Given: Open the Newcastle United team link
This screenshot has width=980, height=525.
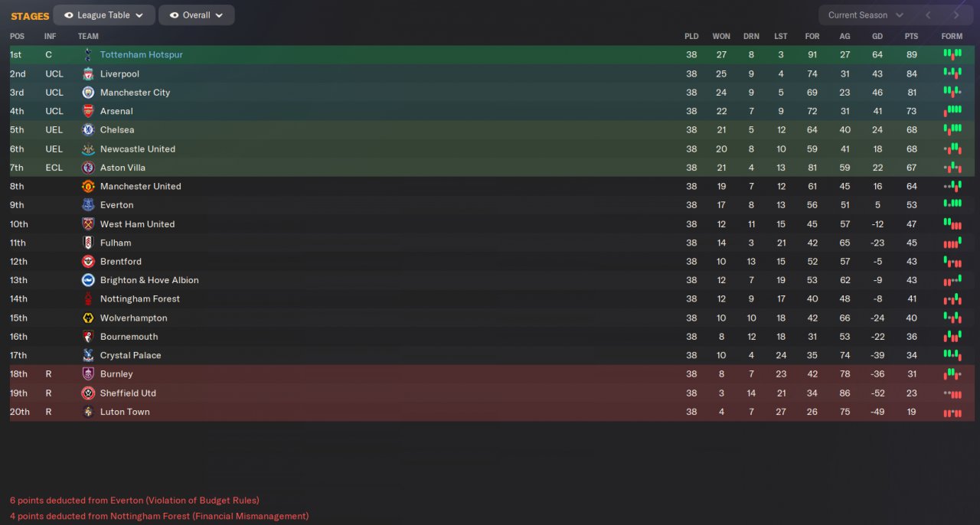Looking at the screenshot, I should (x=138, y=149).
